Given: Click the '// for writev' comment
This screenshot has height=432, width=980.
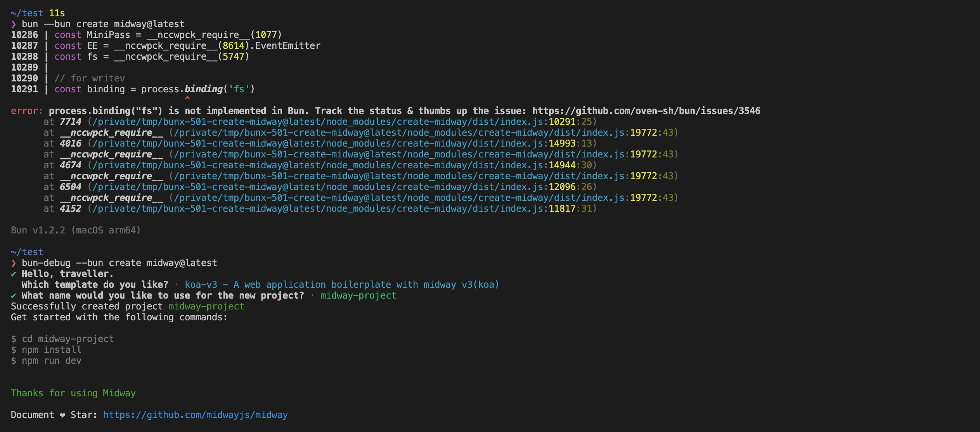Looking at the screenshot, I should pyautogui.click(x=90, y=78).
